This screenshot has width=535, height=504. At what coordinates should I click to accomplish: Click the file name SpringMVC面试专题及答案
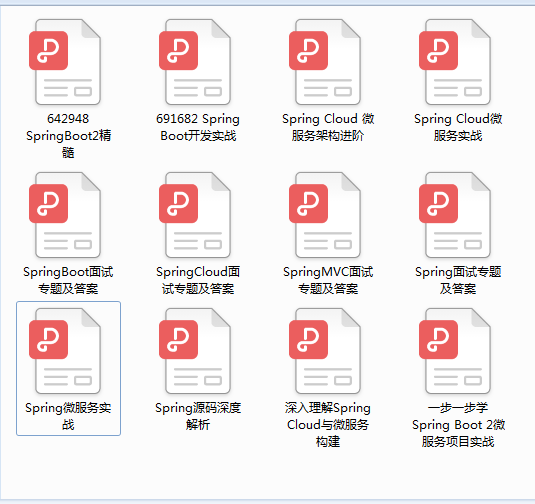point(328,280)
